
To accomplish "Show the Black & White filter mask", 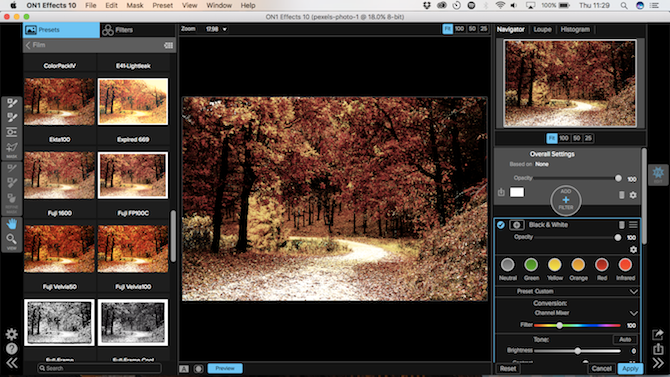I will coord(517,225).
